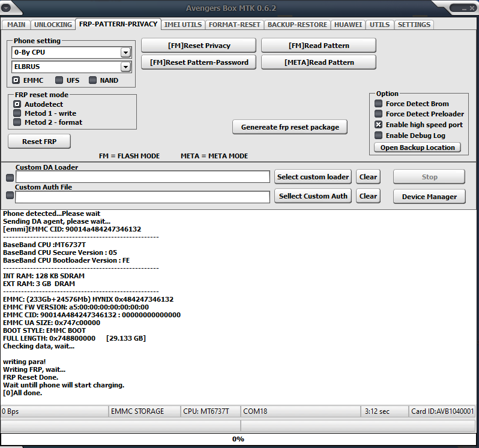Click the Reset FRP button

pos(40,142)
